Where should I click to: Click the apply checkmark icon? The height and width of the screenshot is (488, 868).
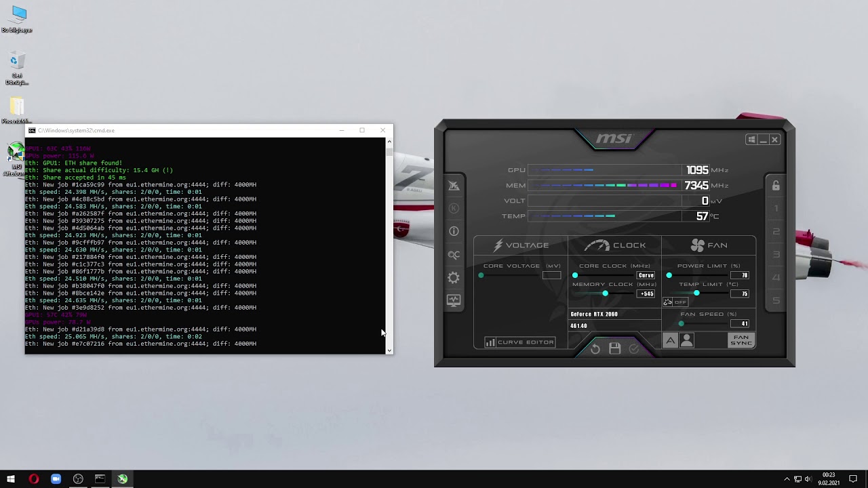[634, 348]
